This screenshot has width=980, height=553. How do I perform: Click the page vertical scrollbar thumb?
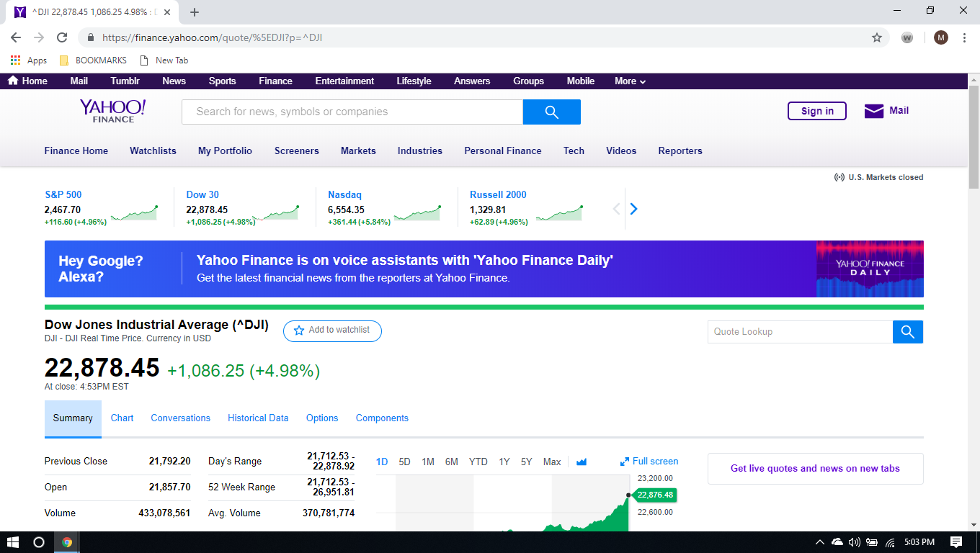(x=974, y=136)
